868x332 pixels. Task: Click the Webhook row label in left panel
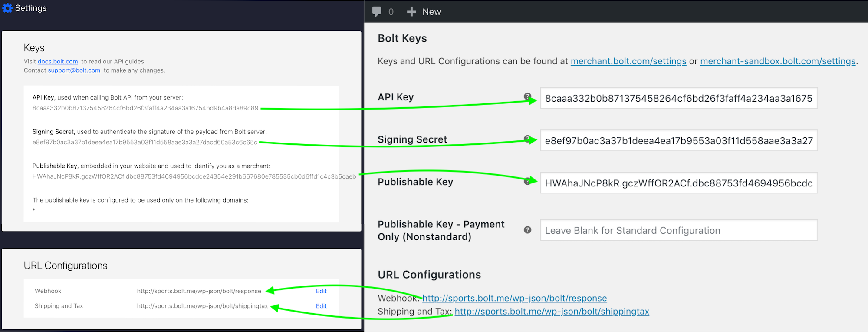click(x=48, y=291)
